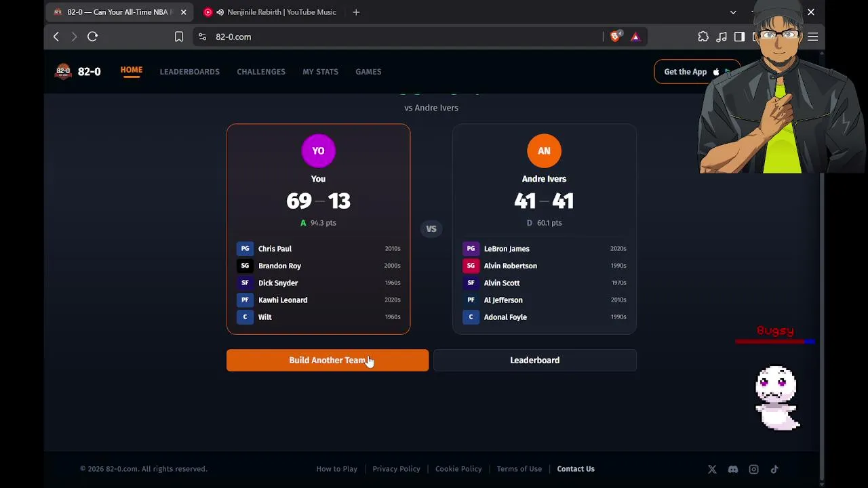The height and width of the screenshot is (488, 868).
Task: Open the Extensions puzzle icon
Action: [703, 37]
